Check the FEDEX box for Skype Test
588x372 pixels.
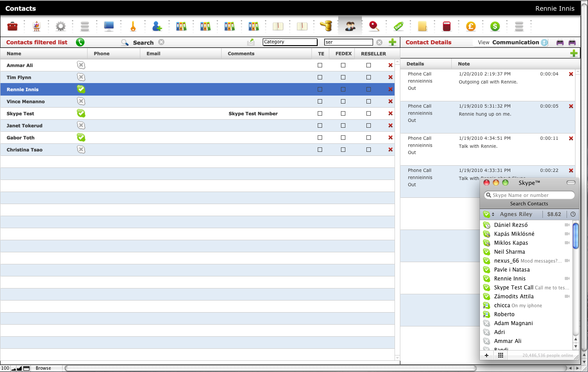coord(343,113)
